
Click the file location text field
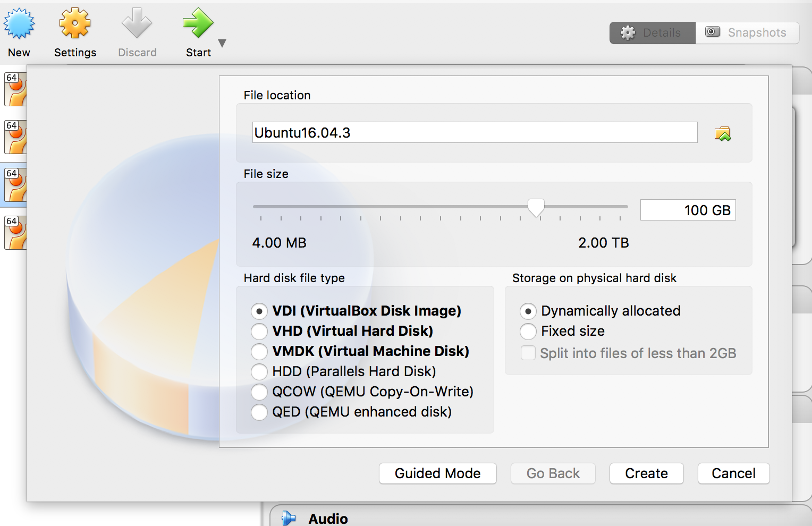coord(474,133)
